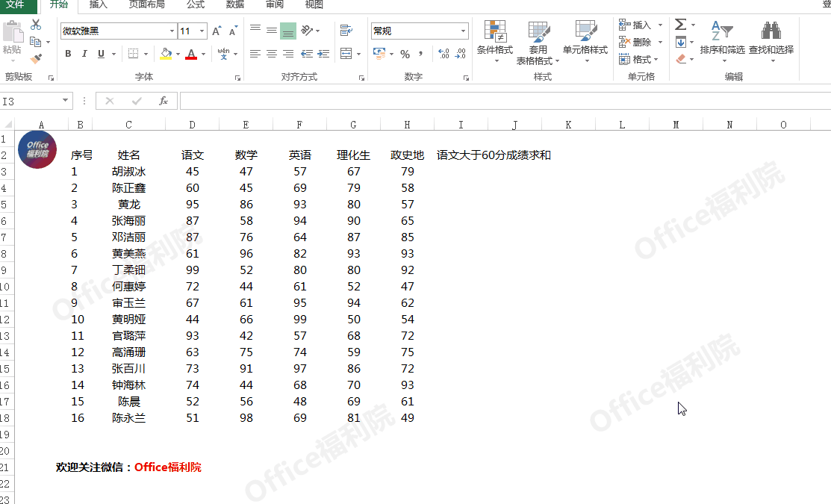Click the Cut scissors icon
Viewport: 831px width, 504px height.
(36, 25)
